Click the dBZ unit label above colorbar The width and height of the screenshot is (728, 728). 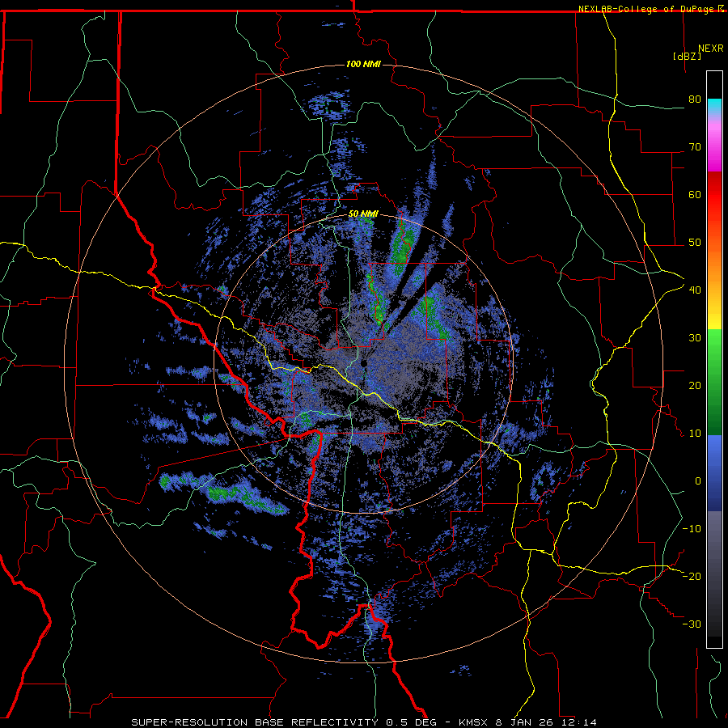pyautogui.click(x=687, y=57)
